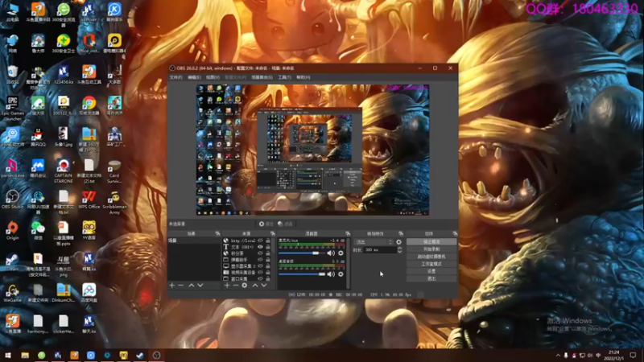Mute the 麦克风/Aux speaker icon
644x362 pixels.
coord(331,253)
